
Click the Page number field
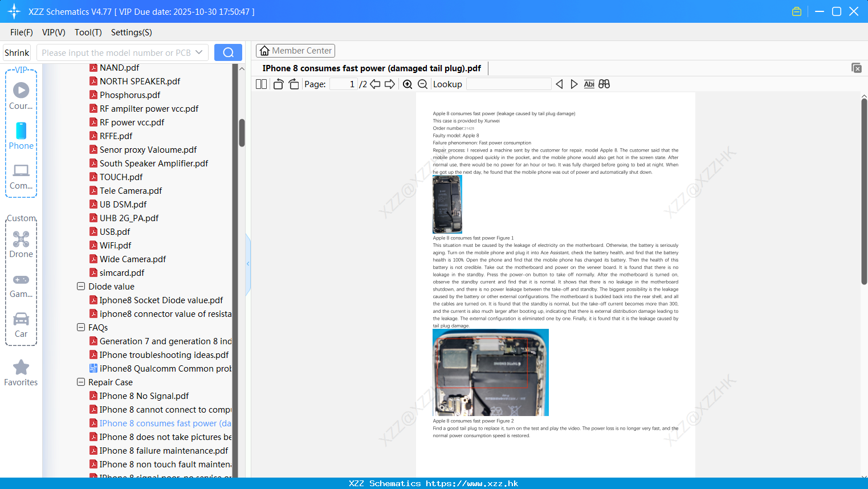click(343, 84)
